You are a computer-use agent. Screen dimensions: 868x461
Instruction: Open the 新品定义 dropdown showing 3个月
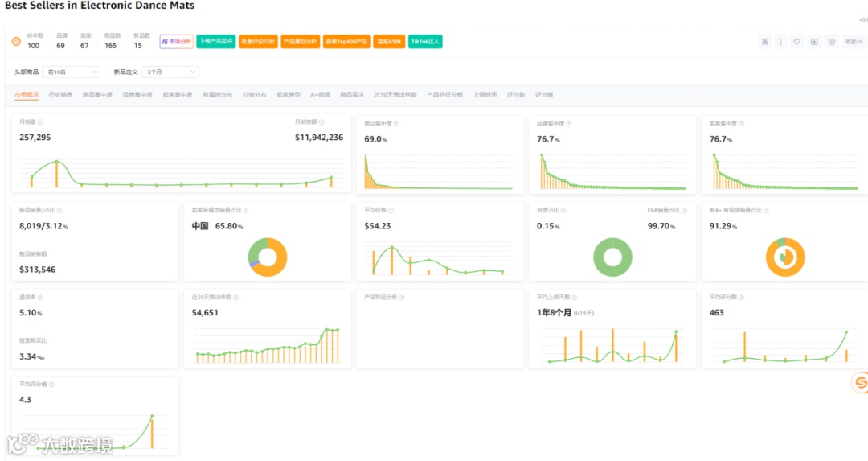click(x=170, y=72)
